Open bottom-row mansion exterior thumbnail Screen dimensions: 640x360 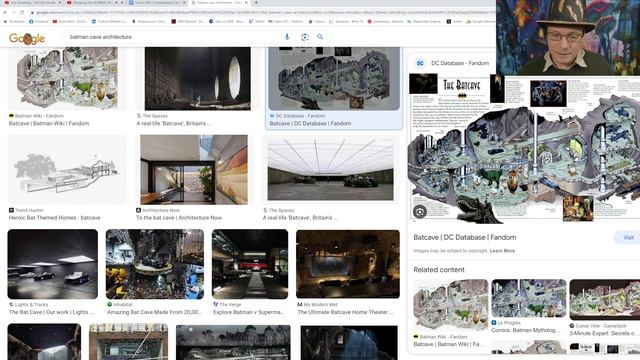tap(233, 342)
